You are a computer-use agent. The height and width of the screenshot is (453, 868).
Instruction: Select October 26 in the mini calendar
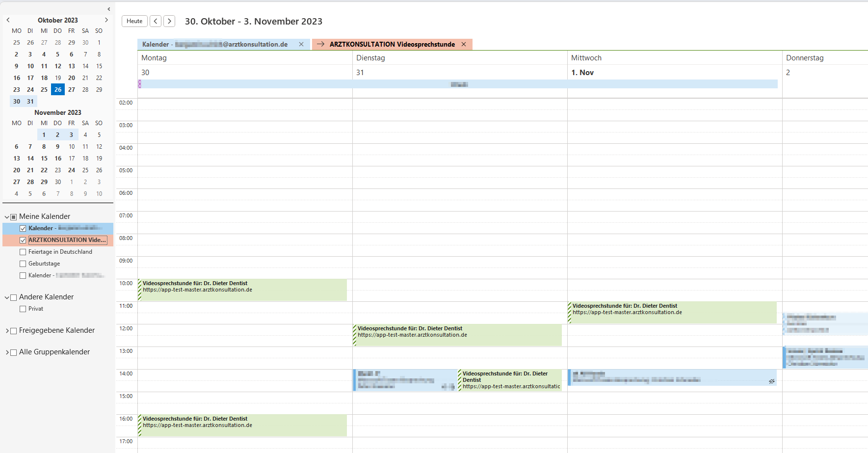tap(58, 90)
